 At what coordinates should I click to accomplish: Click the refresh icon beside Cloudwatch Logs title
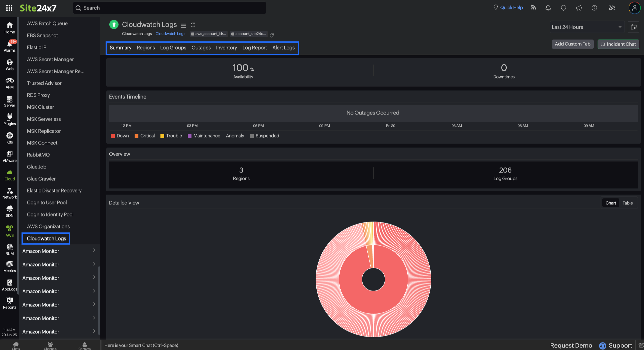pyautogui.click(x=193, y=25)
